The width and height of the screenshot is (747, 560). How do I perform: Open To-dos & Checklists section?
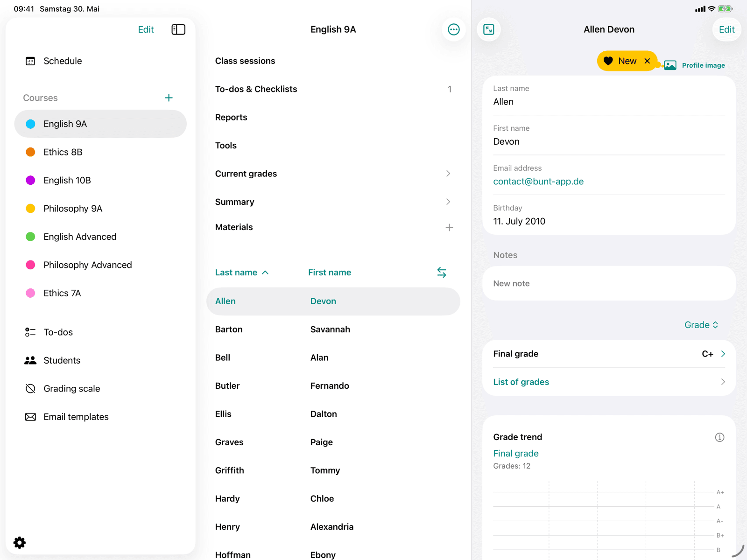tap(333, 89)
